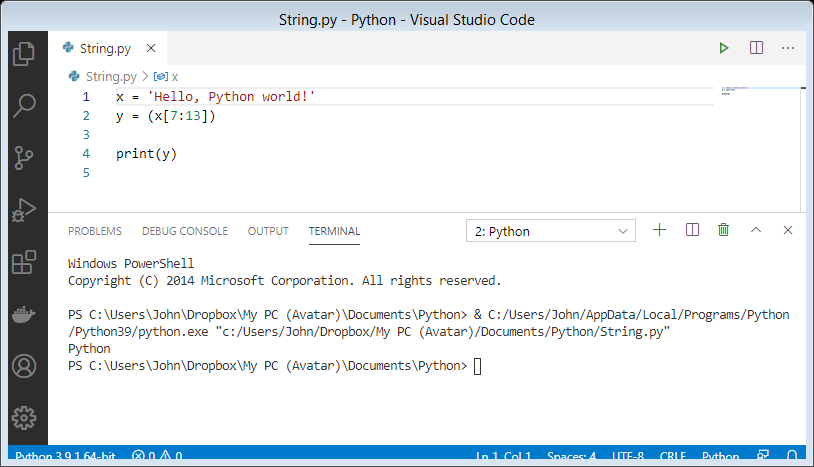The height and width of the screenshot is (467, 814).
Task: Open the Run and Debug view
Action: click(x=24, y=210)
